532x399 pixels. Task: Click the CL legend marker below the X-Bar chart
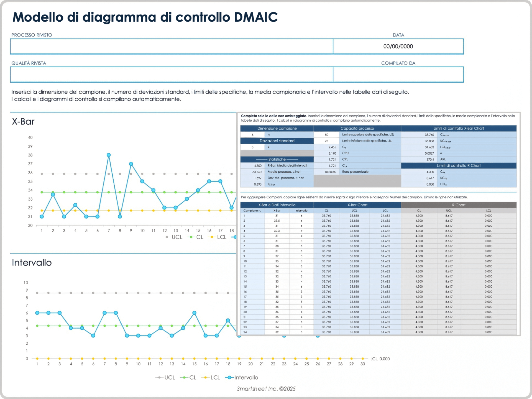[x=190, y=237]
